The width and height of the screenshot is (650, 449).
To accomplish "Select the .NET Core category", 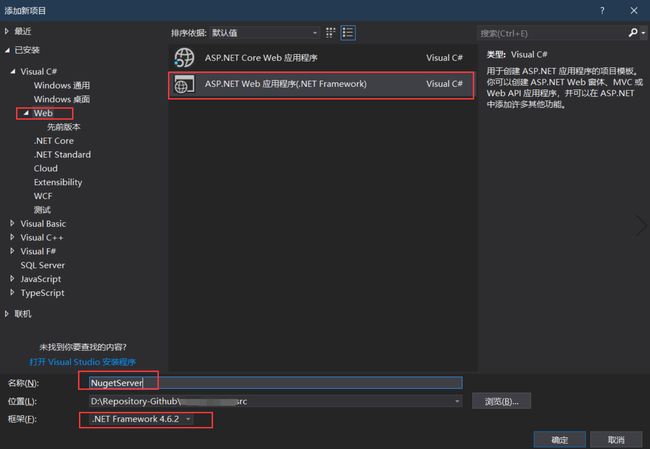I will click(54, 141).
